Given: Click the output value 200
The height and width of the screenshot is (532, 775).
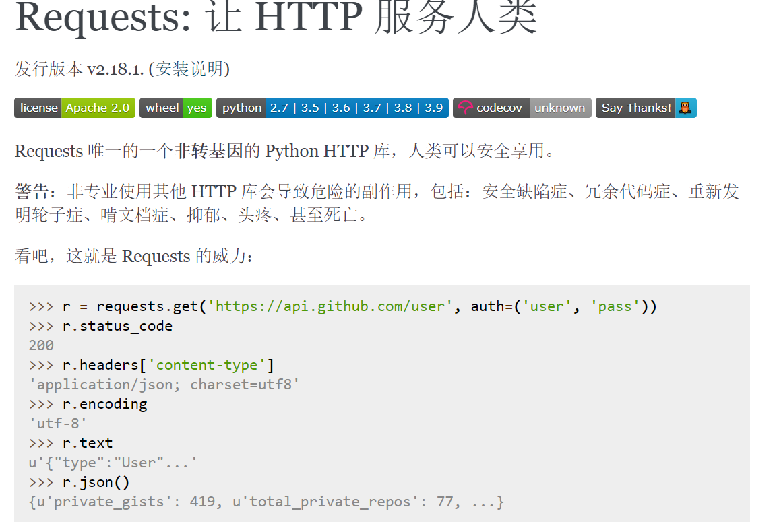Looking at the screenshot, I should 41,345.
